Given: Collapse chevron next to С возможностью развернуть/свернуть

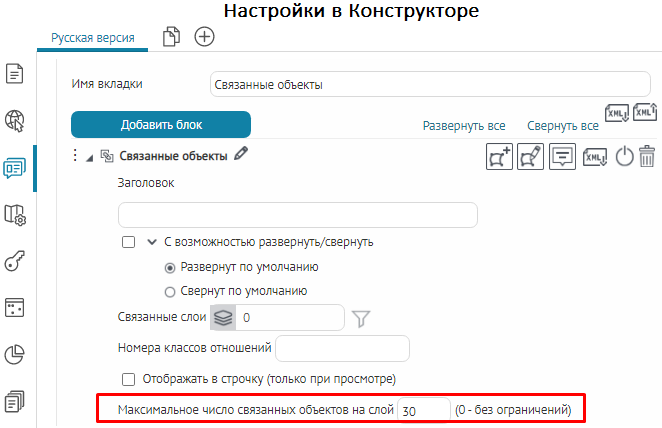Looking at the screenshot, I should [x=152, y=242].
